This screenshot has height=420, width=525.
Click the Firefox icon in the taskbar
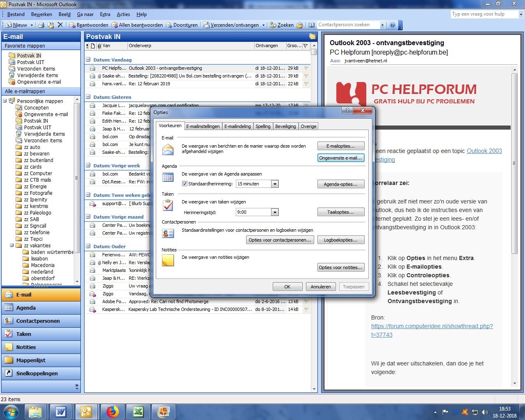click(x=113, y=411)
